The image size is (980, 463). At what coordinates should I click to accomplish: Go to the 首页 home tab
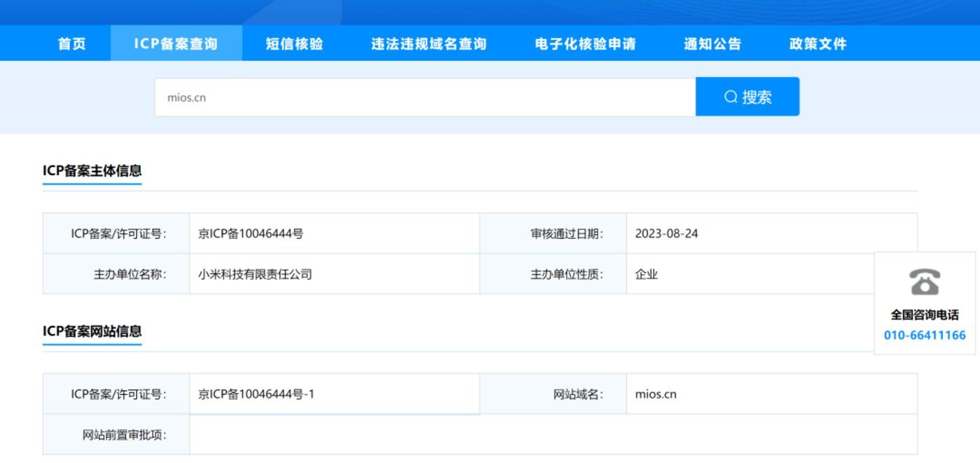71,43
